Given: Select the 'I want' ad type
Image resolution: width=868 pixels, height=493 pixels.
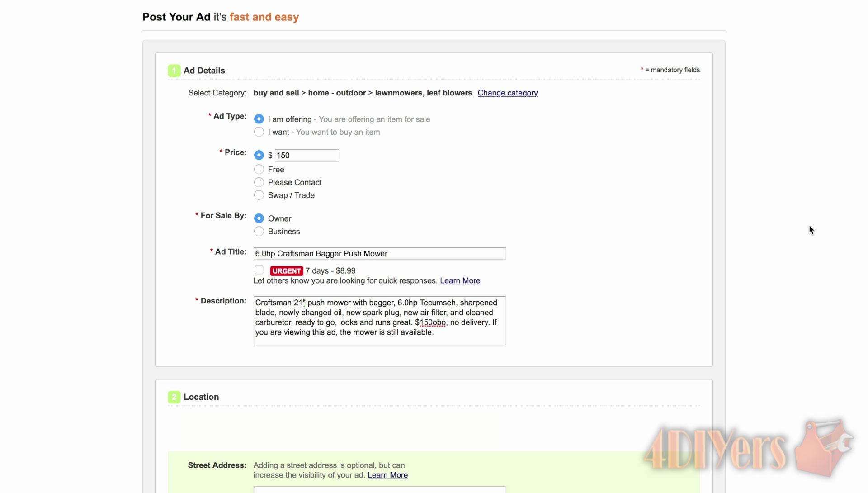Looking at the screenshot, I should click(259, 132).
